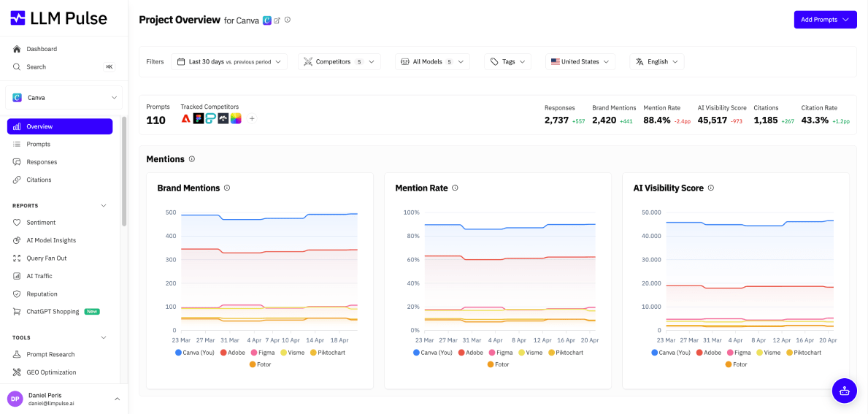
Task: Click the chatbot assistant floating icon
Action: point(844,391)
